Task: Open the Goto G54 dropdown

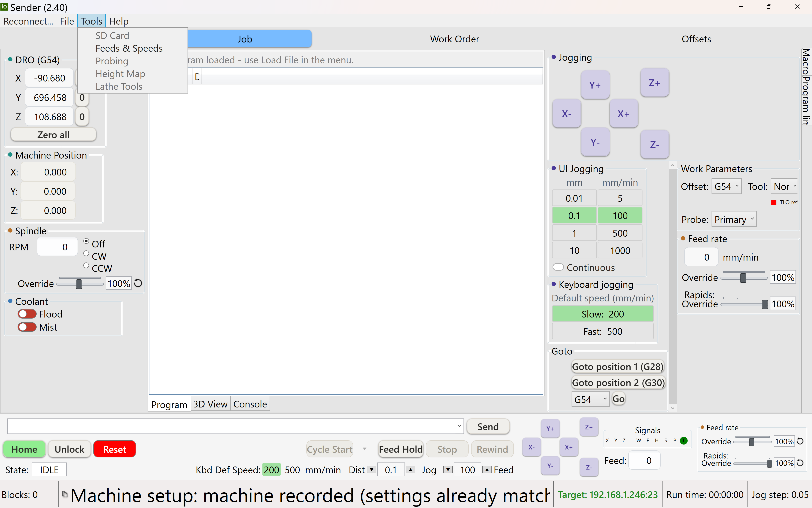Action: (590, 399)
